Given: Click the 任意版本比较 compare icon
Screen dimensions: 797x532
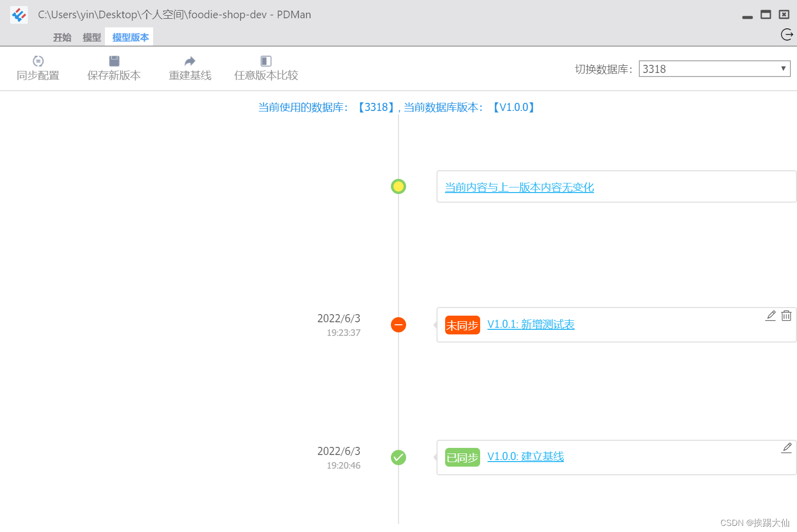Looking at the screenshot, I should 266,61.
